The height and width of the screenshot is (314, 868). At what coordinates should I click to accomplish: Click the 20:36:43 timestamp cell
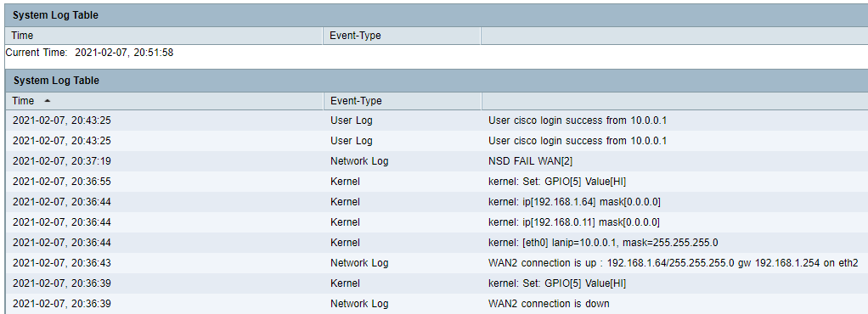pos(61,263)
